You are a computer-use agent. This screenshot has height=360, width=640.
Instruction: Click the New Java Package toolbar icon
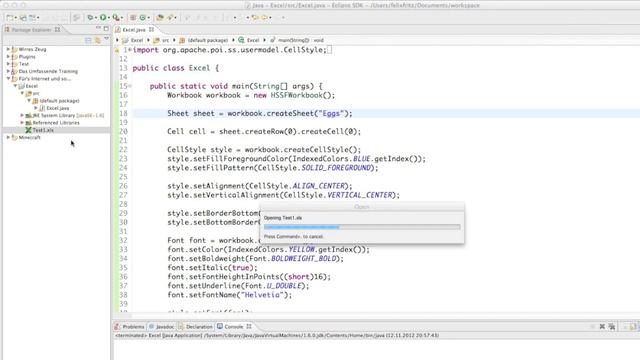click(x=133, y=18)
